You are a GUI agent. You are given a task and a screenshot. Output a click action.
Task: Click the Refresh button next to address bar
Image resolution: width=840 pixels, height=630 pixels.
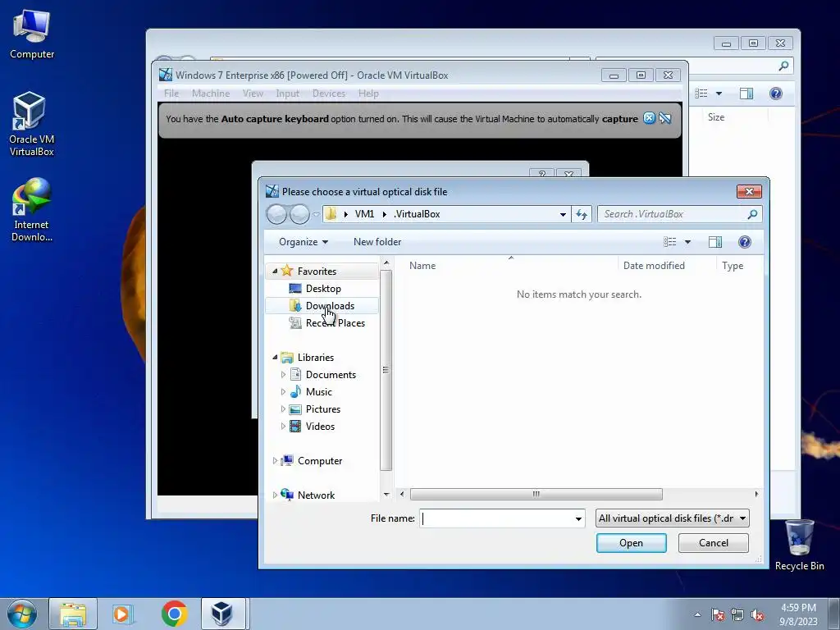pos(582,214)
